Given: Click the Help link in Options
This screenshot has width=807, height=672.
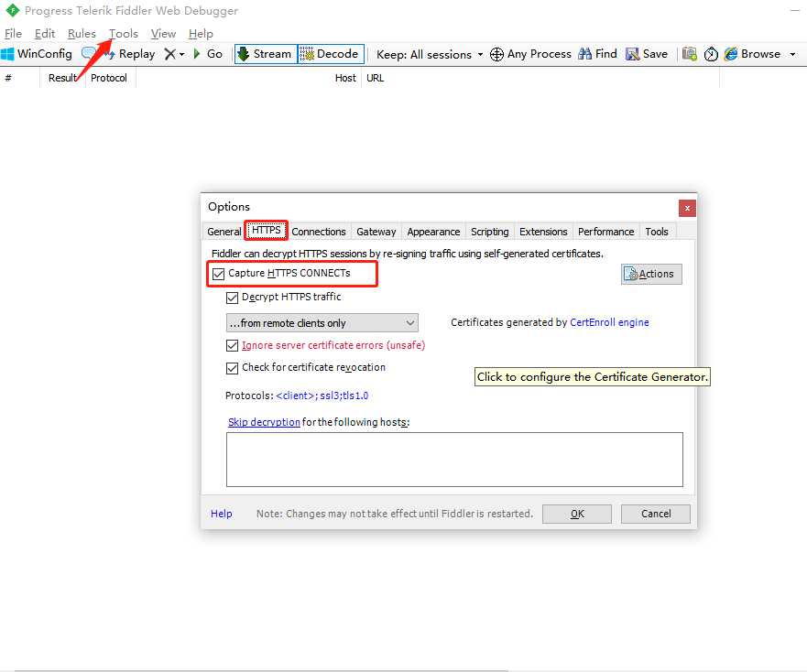Looking at the screenshot, I should pos(222,514).
